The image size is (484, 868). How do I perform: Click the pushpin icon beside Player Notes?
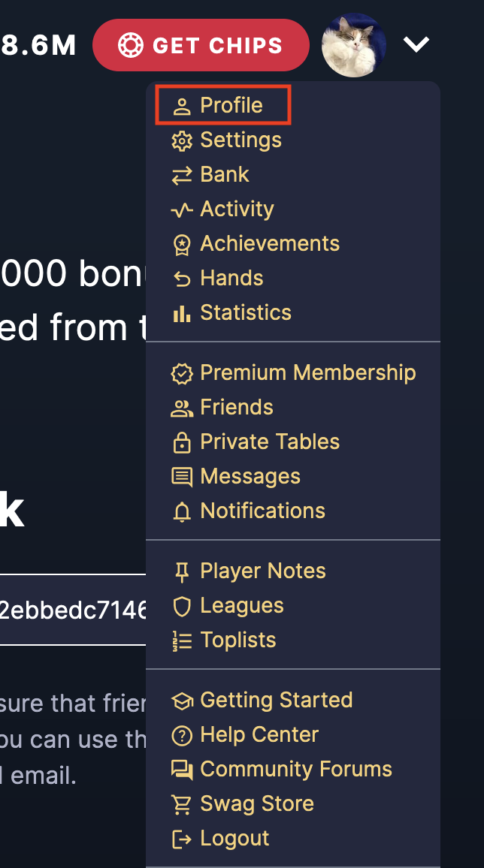pyautogui.click(x=182, y=572)
